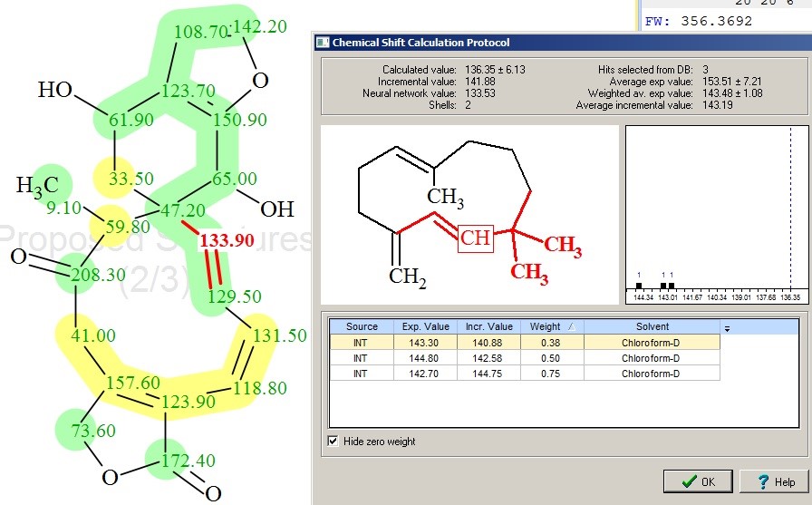812x505 pixels.
Task: Click the Incr. Value column header
Action: (489, 326)
